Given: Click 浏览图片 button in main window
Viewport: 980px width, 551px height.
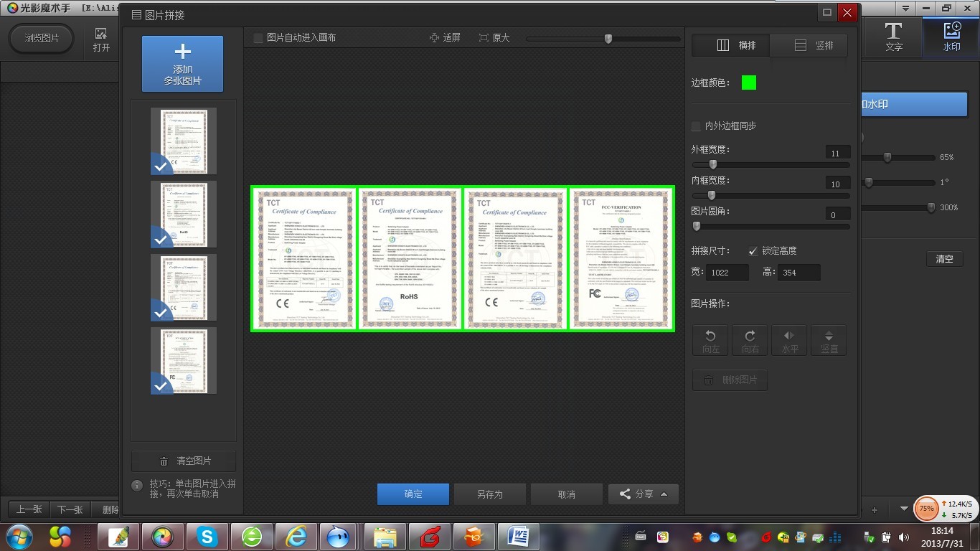Looking at the screenshot, I should click(41, 39).
